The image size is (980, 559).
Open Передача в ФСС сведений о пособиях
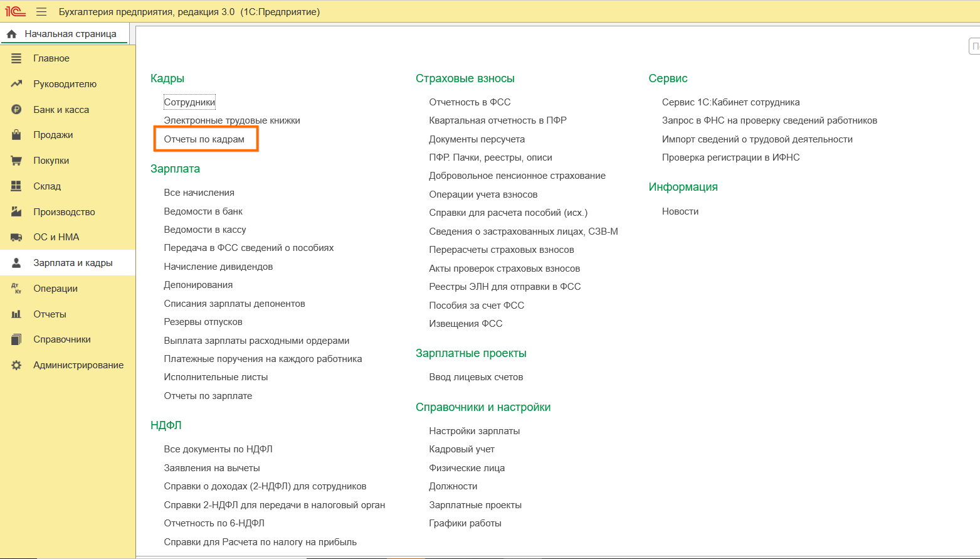coord(249,248)
